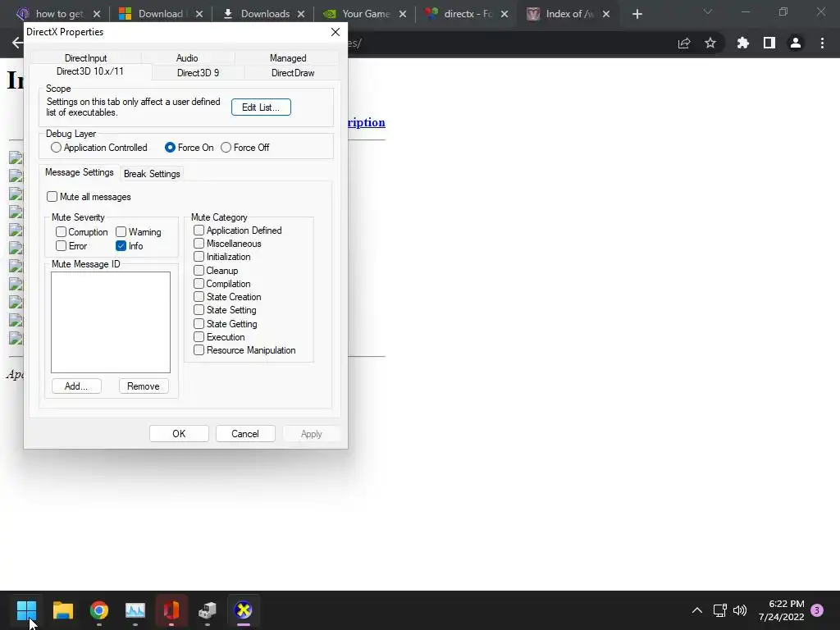The image size is (840, 630).
Task: Open network status in system tray
Action: pos(719,610)
